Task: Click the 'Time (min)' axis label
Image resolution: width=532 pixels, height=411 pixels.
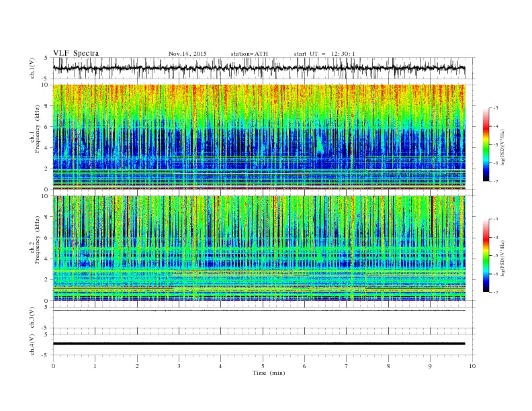Action: point(269,373)
